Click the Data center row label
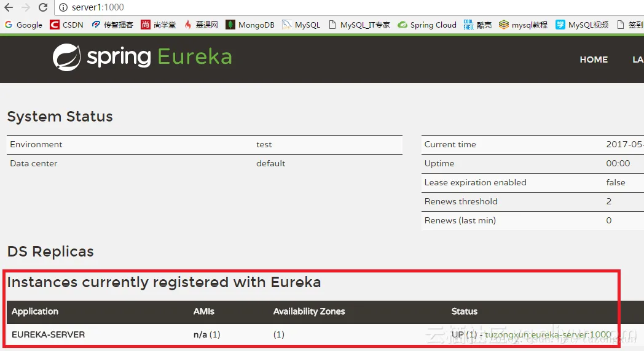The width and height of the screenshot is (644, 351). point(34,163)
